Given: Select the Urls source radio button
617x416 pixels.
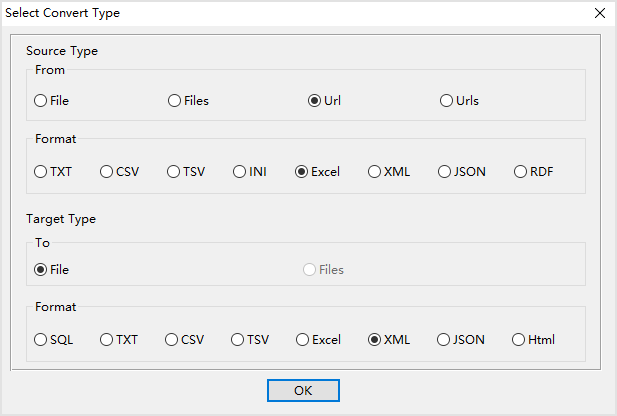Looking at the screenshot, I should point(447,101).
